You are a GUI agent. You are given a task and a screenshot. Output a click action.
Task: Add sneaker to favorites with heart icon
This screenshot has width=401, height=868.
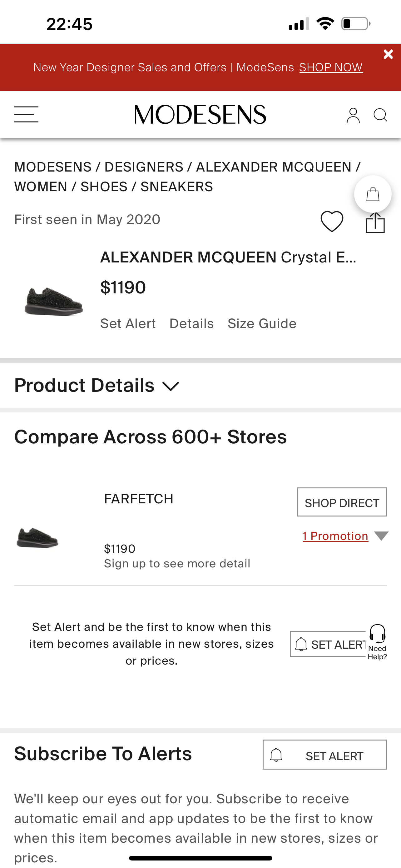pyautogui.click(x=332, y=222)
